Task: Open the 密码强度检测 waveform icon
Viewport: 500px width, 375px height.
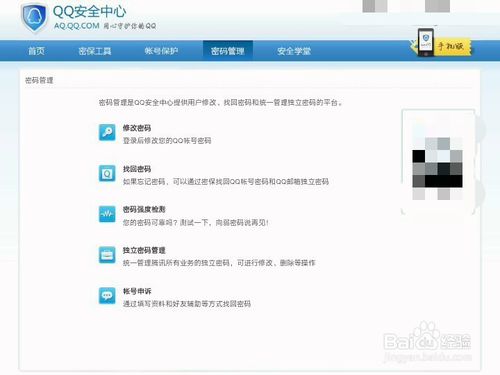Action: (x=107, y=214)
